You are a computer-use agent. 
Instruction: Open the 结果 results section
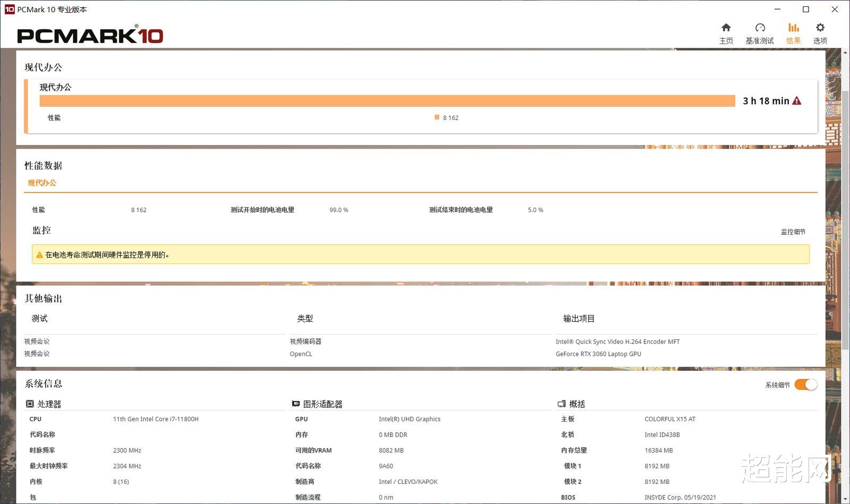(794, 33)
